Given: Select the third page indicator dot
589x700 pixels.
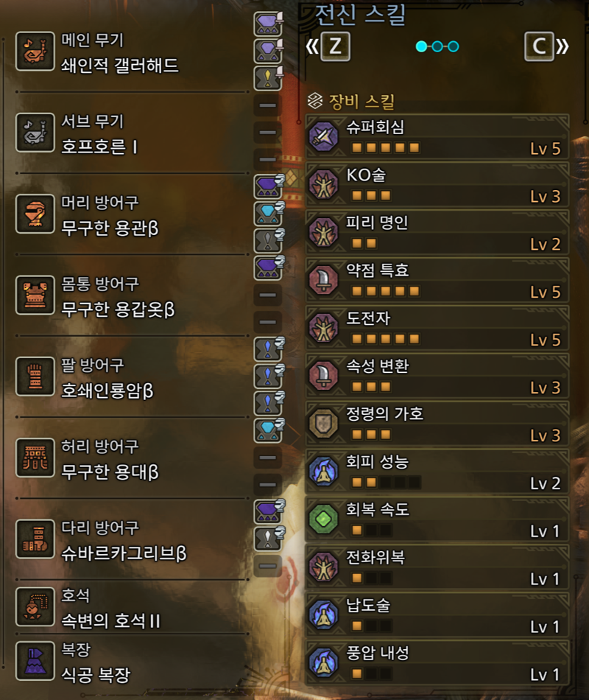Looking at the screenshot, I should click(x=454, y=46).
